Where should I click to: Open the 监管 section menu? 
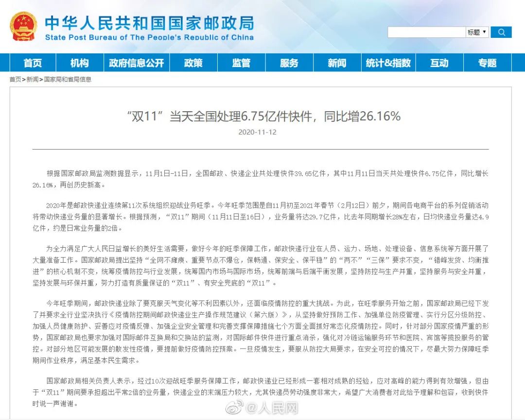(241, 63)
